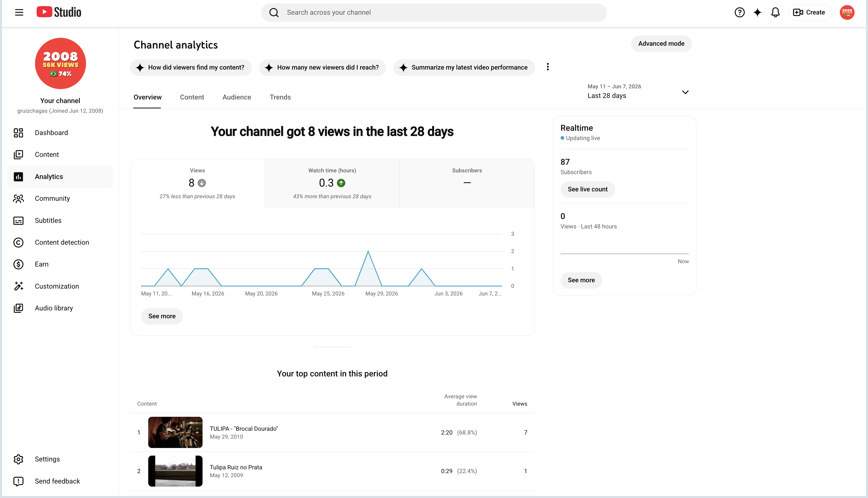
Task: Switch to the Audience tab
Action: click(237, 97)
